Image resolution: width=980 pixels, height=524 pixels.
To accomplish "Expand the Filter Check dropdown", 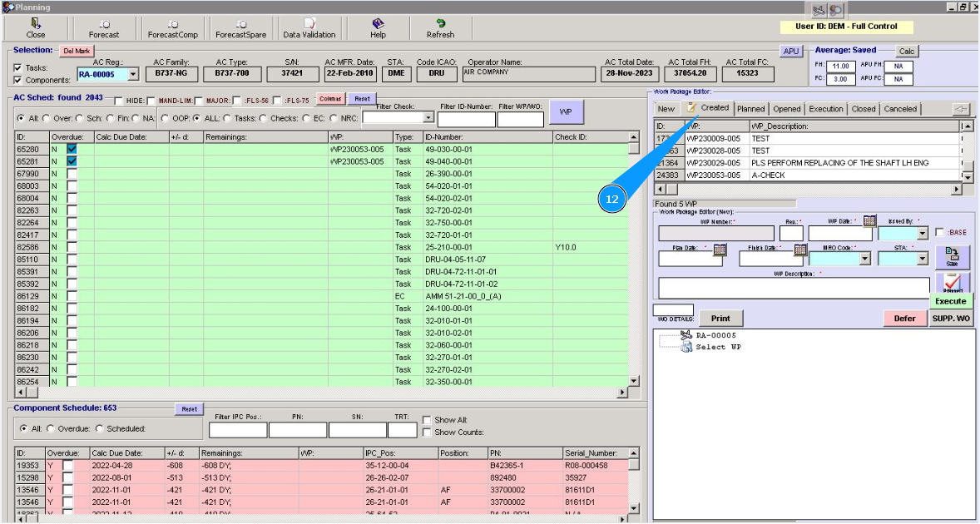I will (x=428, y=118).
